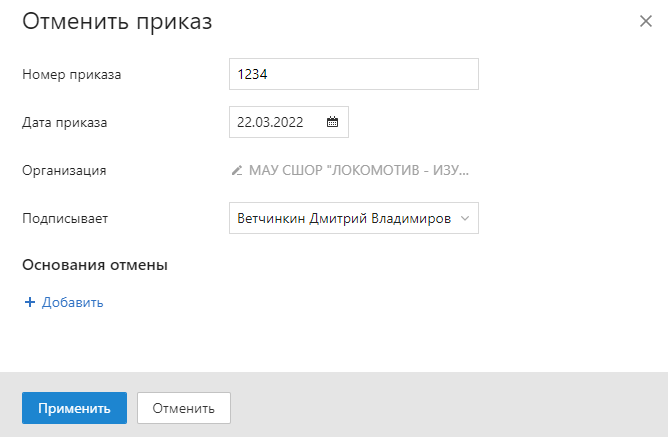Click the Добавить link under Основания отмены
This screenshot has height=437, width=668.
click(x=72, y=302)
